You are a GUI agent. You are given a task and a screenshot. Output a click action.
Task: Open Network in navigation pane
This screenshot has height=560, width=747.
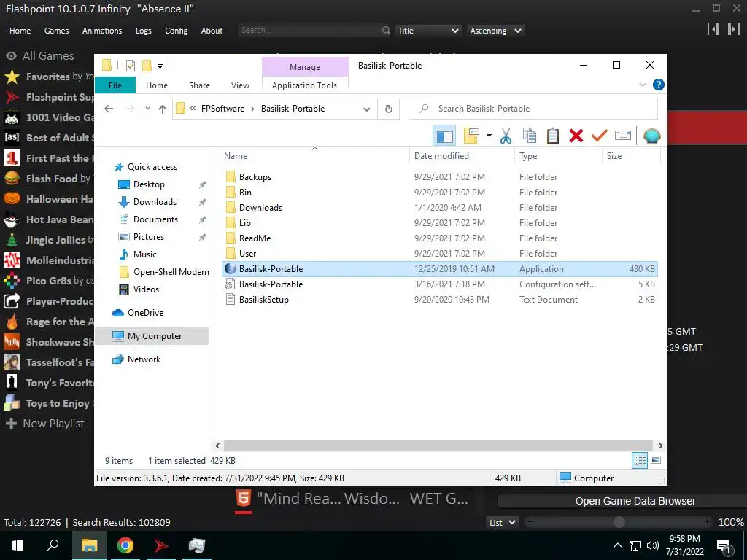click(144, 359)
